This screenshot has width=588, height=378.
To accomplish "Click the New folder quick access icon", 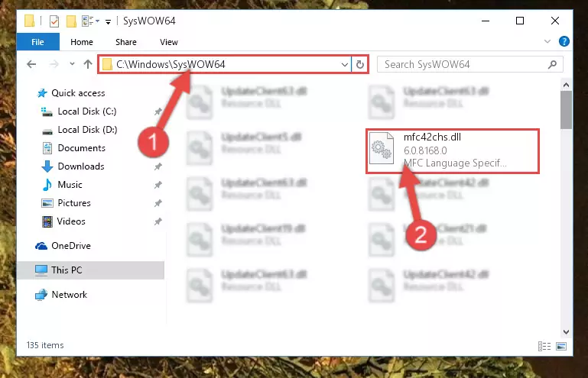I will (71, 21).
